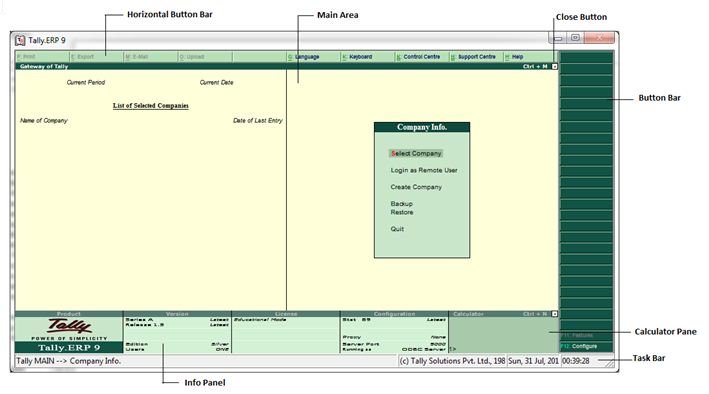709x394 pixels.
Task: Open the Control Centre
Action: click(x=422, y=57)
